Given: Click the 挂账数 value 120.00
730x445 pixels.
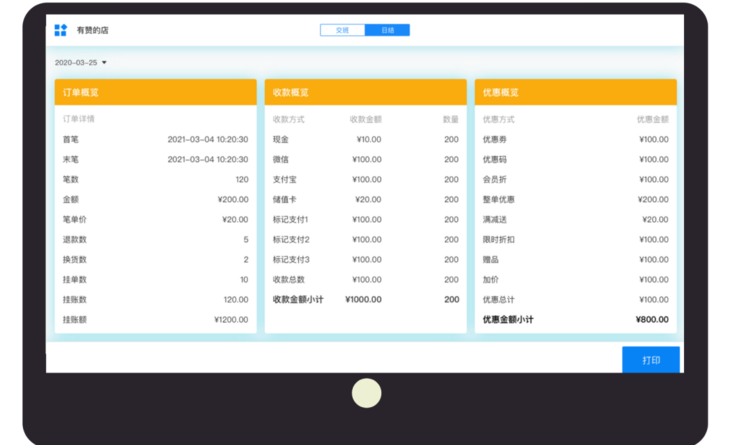Looking at the screenshot, I should click(x=236, y=299).
